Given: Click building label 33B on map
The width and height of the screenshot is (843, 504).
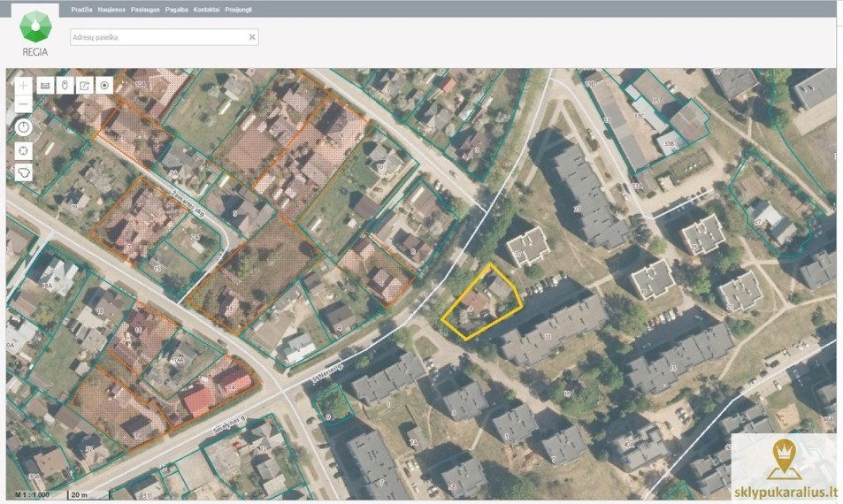Looking at the screenshot, I should point(669,143).
